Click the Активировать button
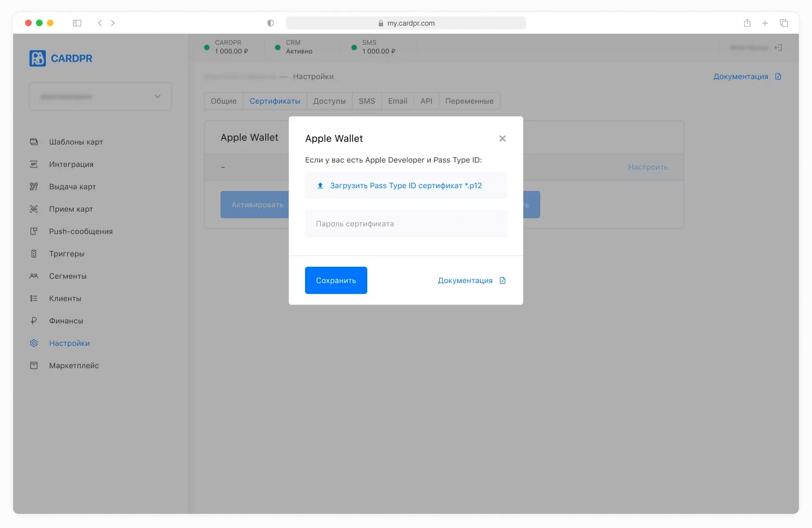 coord(255,205)
